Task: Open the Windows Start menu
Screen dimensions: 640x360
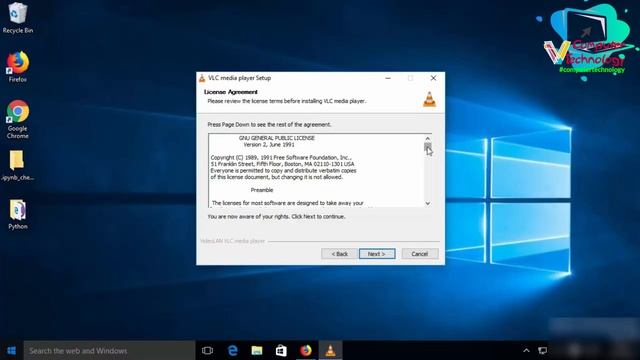Action: point(11,351)
